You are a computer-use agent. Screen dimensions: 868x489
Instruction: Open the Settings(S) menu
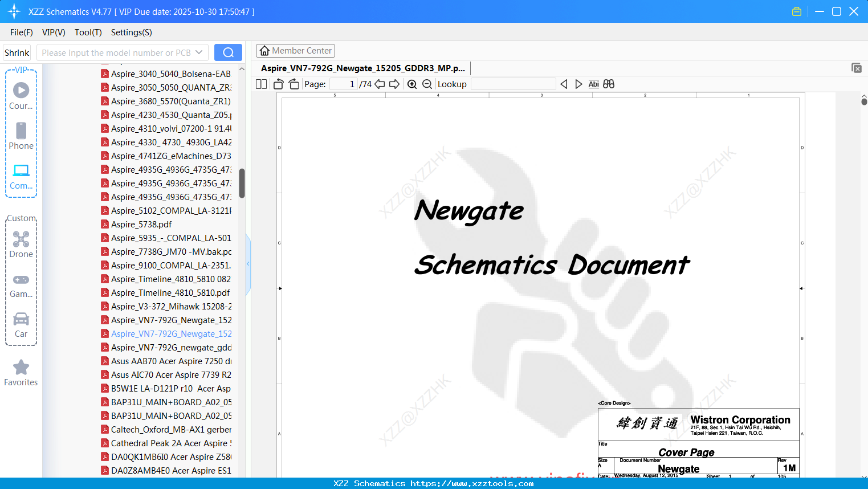pos(132,32)
